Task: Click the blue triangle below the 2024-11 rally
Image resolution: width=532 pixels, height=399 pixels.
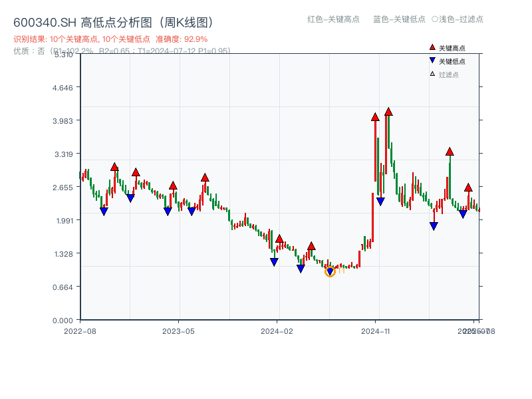Action: click(380, 201)
